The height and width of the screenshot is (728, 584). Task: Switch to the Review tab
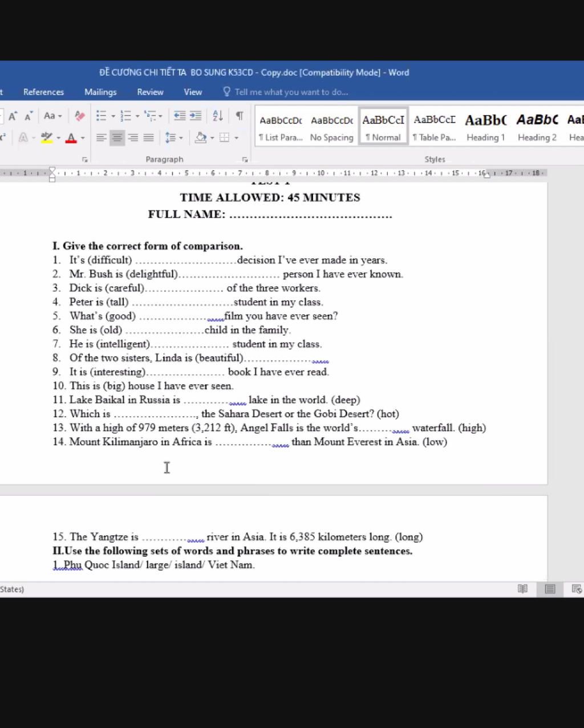pos(150,92)
